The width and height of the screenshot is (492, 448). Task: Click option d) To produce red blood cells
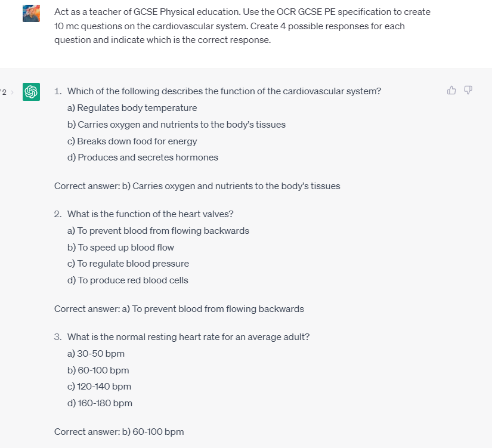pyautogui.click(x=128, y=280)
